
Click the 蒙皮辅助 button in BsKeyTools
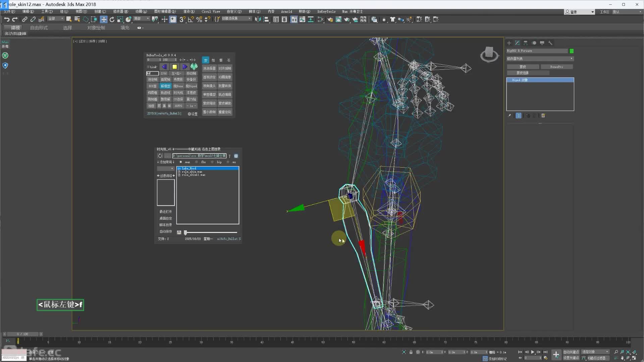(x=225, y=103)
